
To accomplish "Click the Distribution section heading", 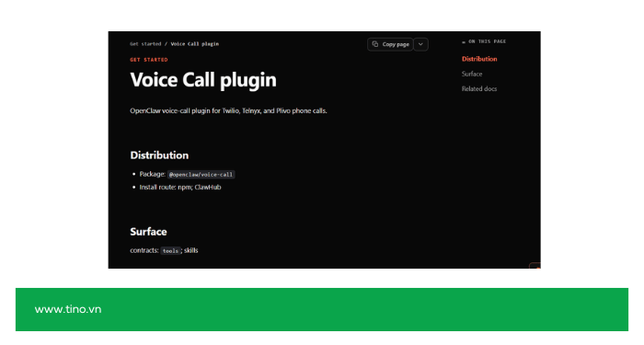I will (159, 155).
